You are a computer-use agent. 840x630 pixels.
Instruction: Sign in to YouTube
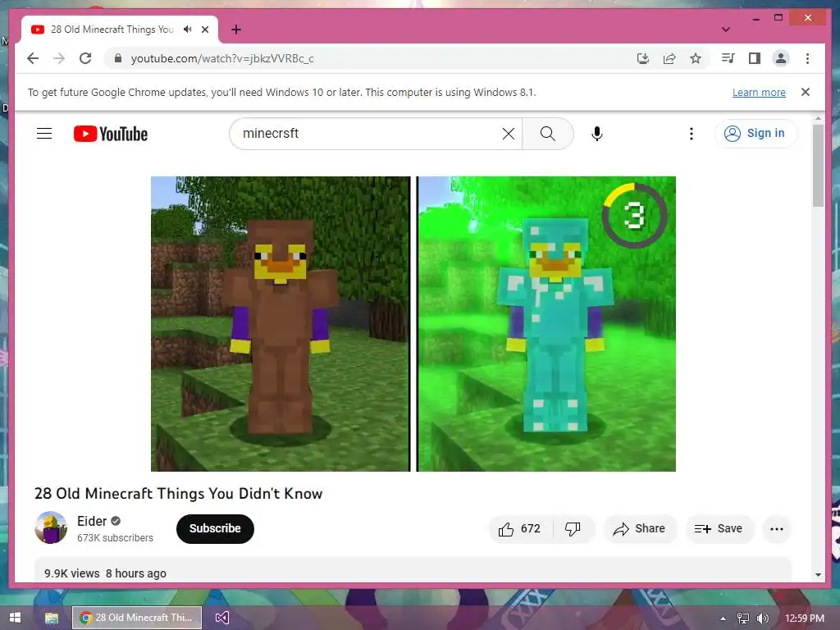point(756,134)
